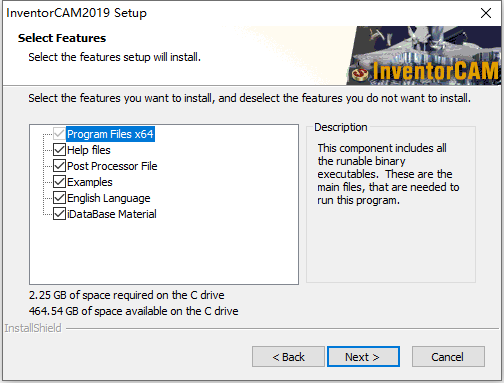Click the Next button to continue

(x=363, y=357)
